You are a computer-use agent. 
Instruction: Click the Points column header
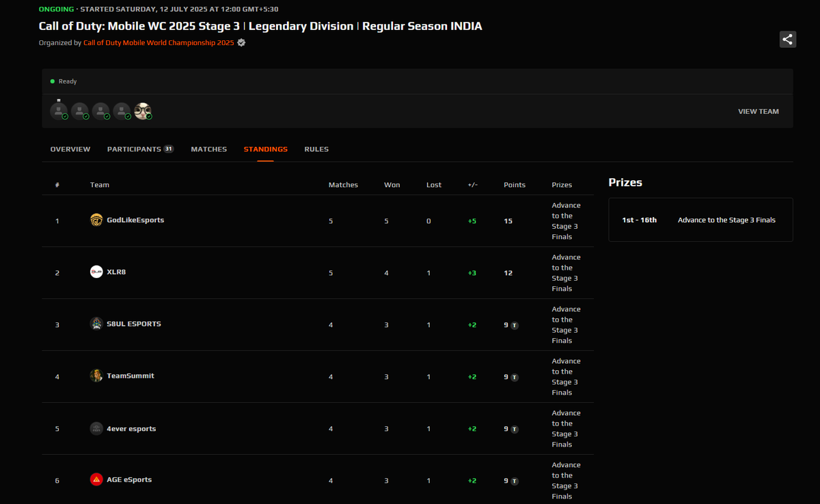[x=515, y=185]
